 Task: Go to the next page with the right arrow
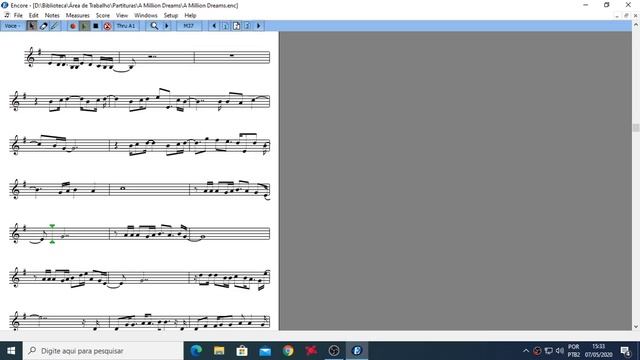pos(258,26)
